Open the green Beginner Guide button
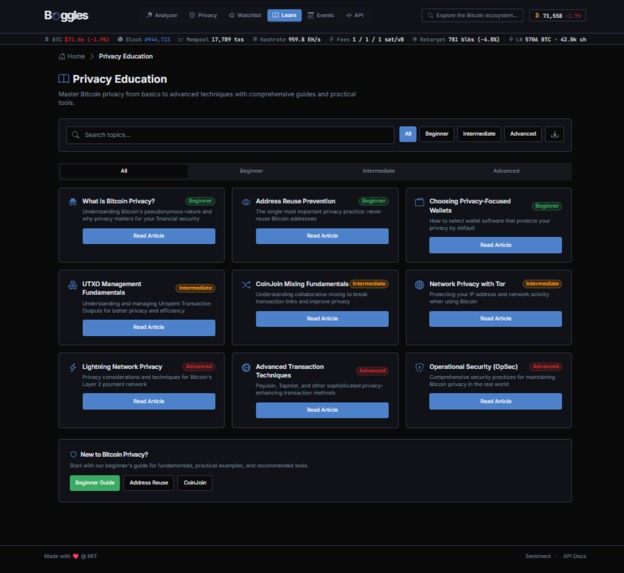Image resolution: width=624 pixels, height=573 pixels. (x=95, y=483)
